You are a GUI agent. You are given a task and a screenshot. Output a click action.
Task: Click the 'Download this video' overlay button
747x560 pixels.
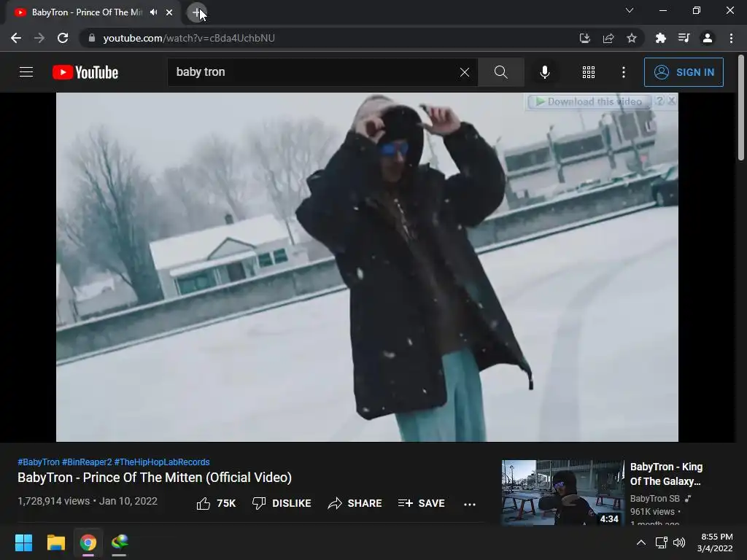(x=589, y=101)
